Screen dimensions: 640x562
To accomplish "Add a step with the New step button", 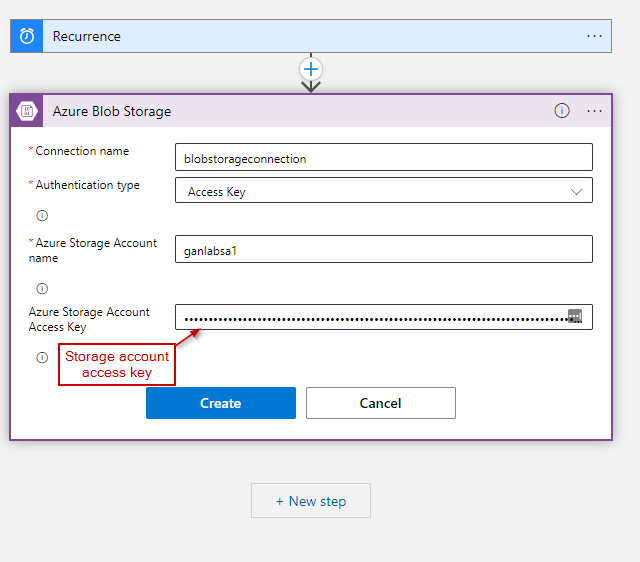I will coord(311,501).
